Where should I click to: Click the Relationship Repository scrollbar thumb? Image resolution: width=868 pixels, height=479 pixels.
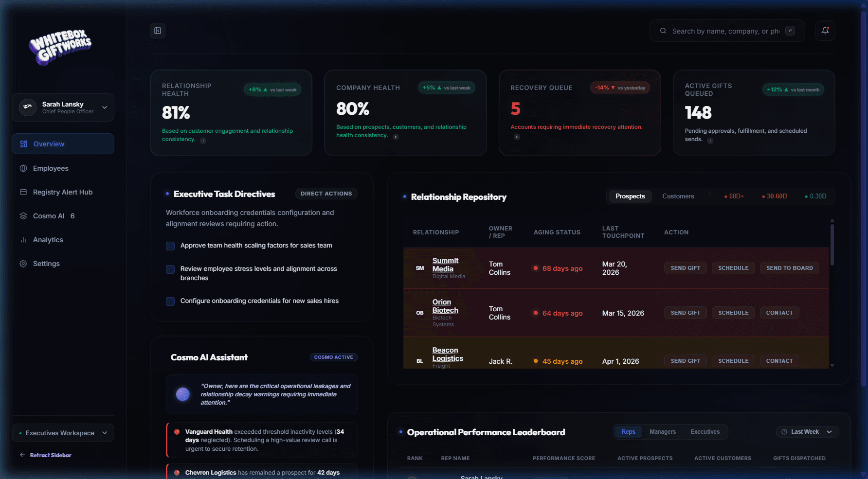pyautogui.click(x=832, y=244)
